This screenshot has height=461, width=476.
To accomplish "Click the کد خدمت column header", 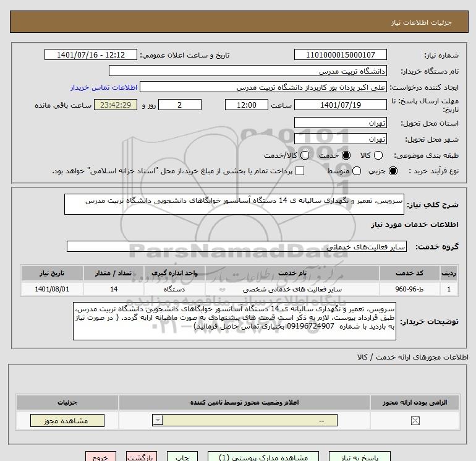I will [409, 273].
